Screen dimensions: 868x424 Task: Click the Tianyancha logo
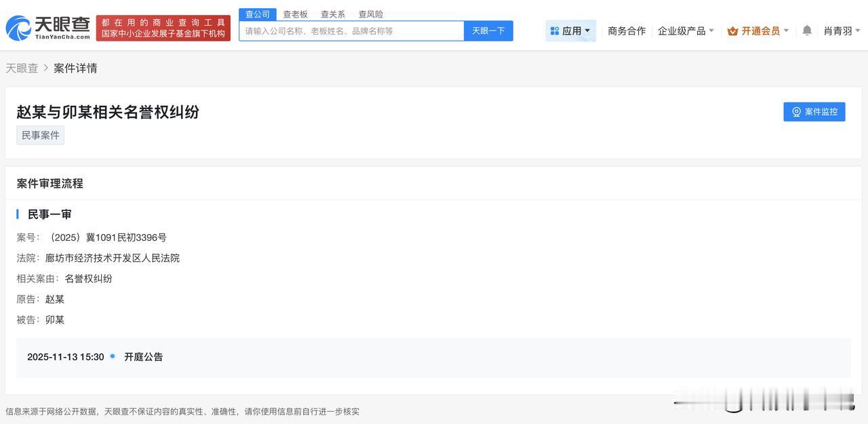pyautogui.click(x=47, y=28)
